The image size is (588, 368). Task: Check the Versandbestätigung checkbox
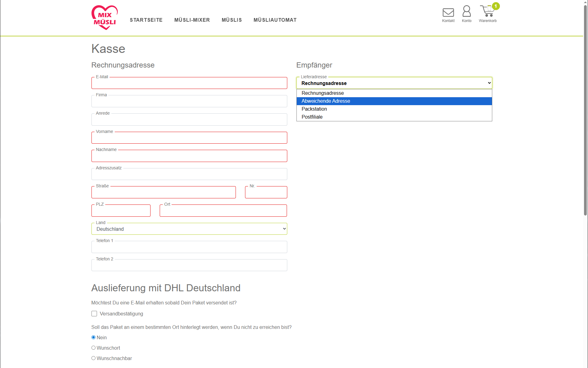click(x=94, y=313)
